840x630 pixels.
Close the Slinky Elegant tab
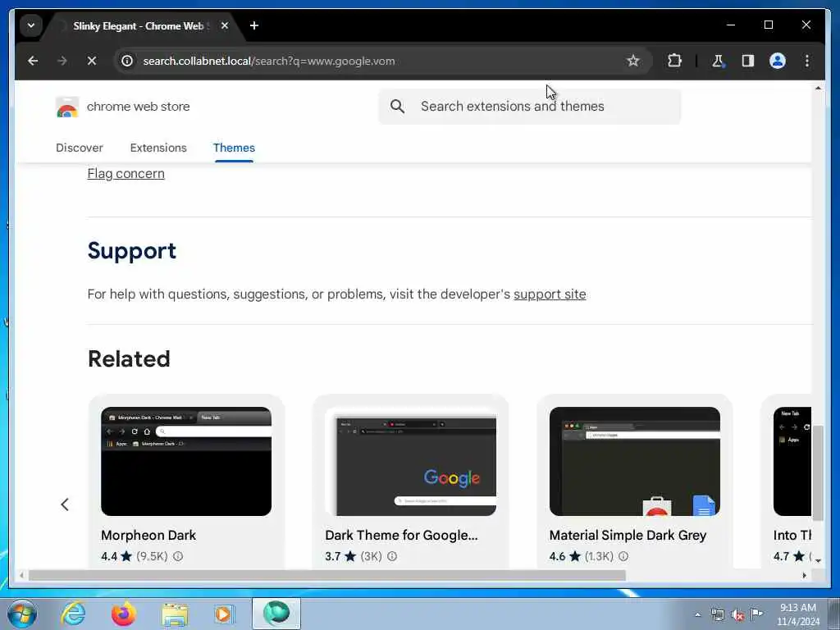[225, 25]
